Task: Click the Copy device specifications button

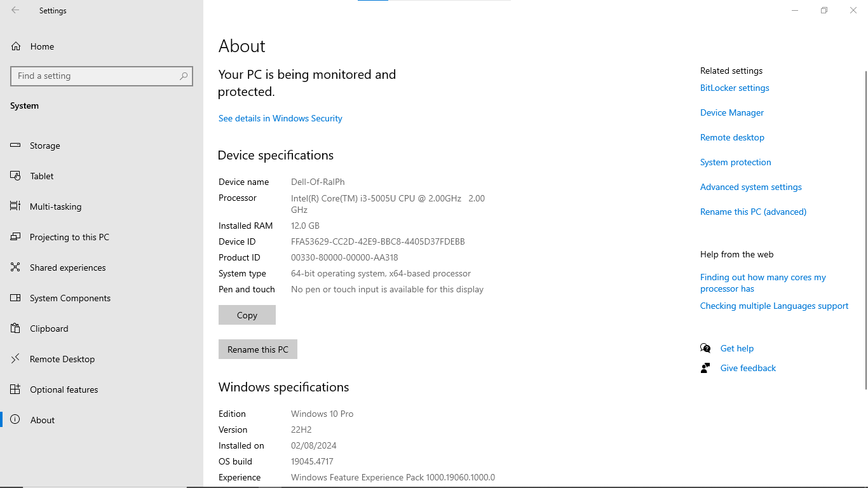Action: tap(247, 315)
